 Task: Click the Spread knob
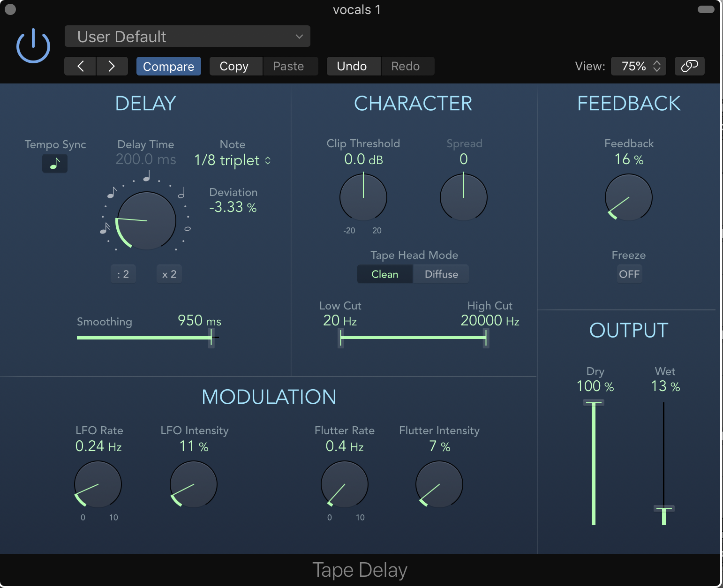pyautogui.click(x=464, y=197)
